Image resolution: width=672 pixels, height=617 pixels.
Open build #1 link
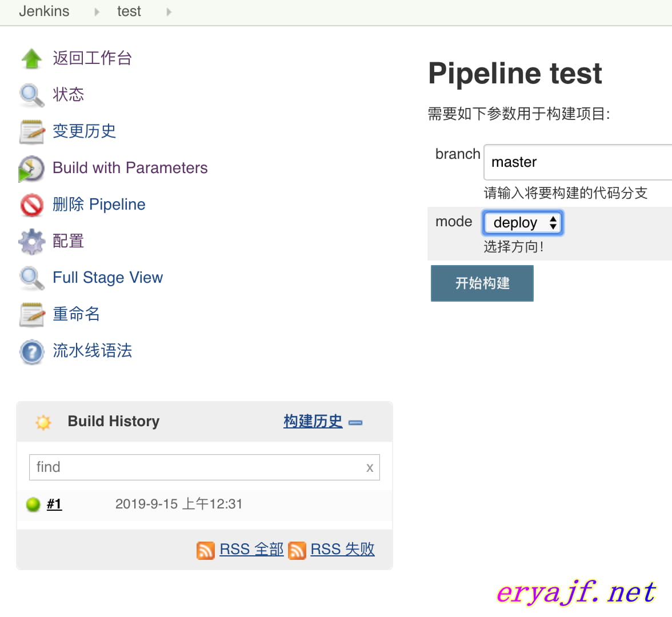[54, 504]
